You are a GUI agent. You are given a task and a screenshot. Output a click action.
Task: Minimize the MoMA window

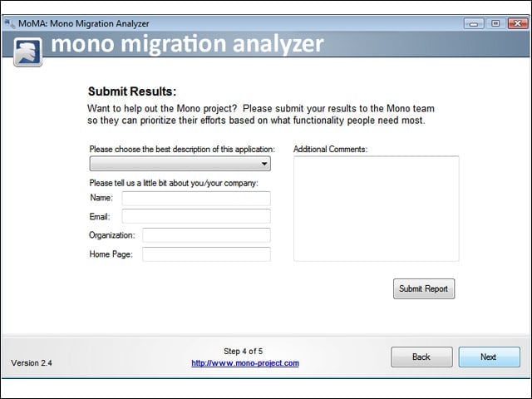pos(474,23)
